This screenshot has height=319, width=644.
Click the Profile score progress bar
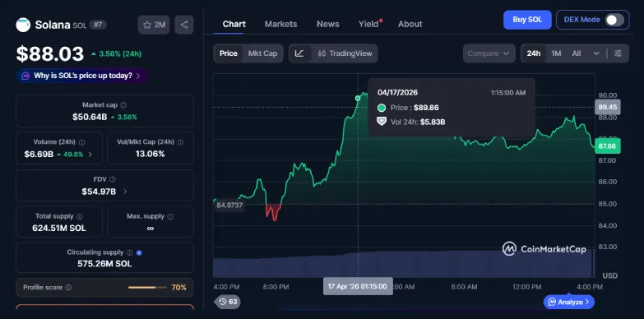[147, 288]
